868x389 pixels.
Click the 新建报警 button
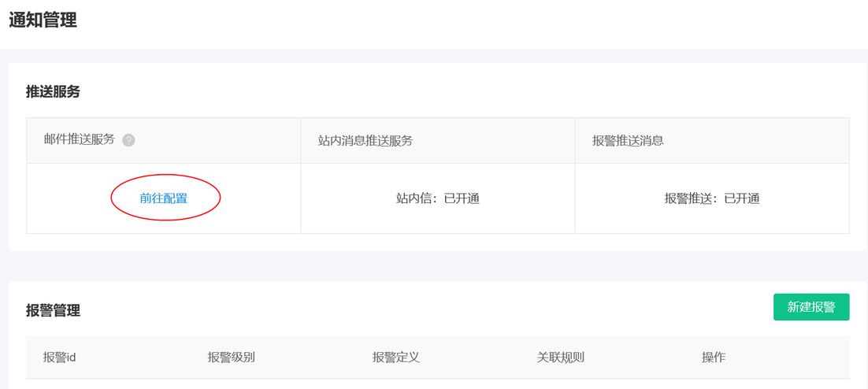pos(811,307)
